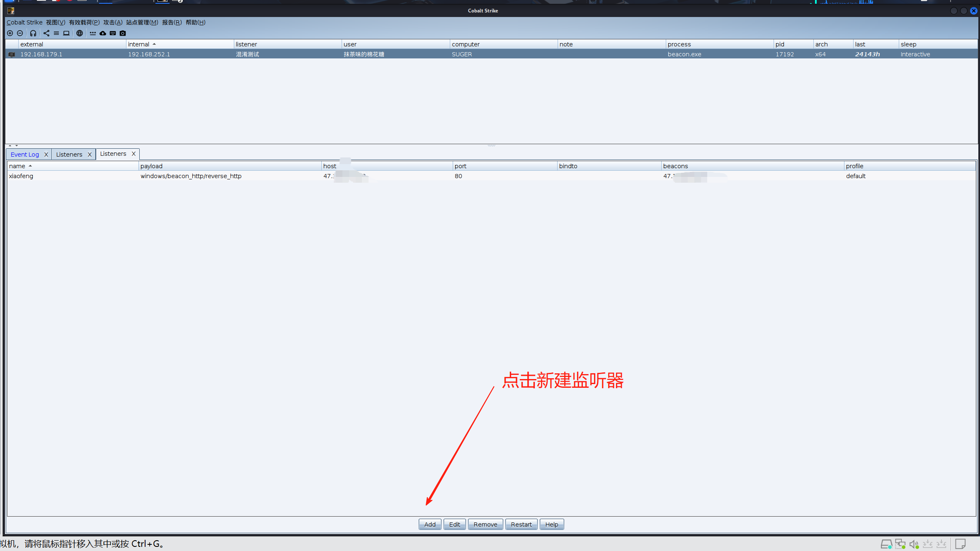Select the active second Listeners tab

[x=113, y=154]
